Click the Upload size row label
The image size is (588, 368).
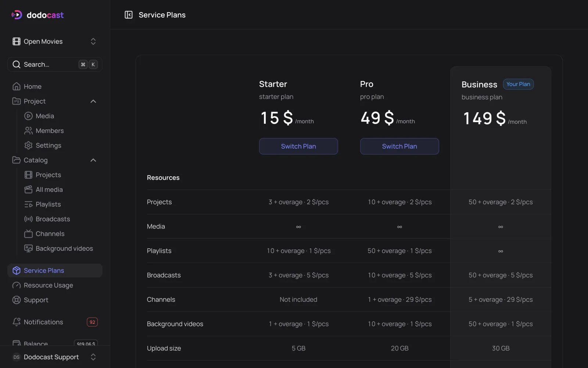[x=164, y=348]
